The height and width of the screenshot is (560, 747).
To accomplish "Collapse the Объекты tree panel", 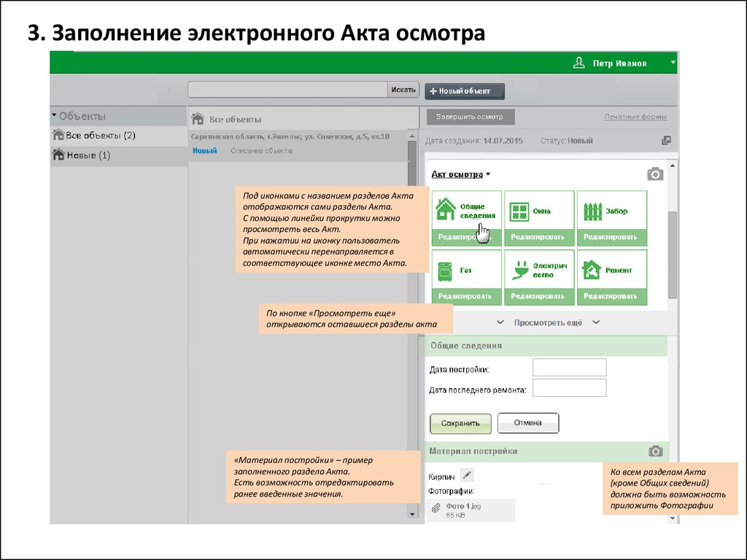I will click(x=54, y=115).
